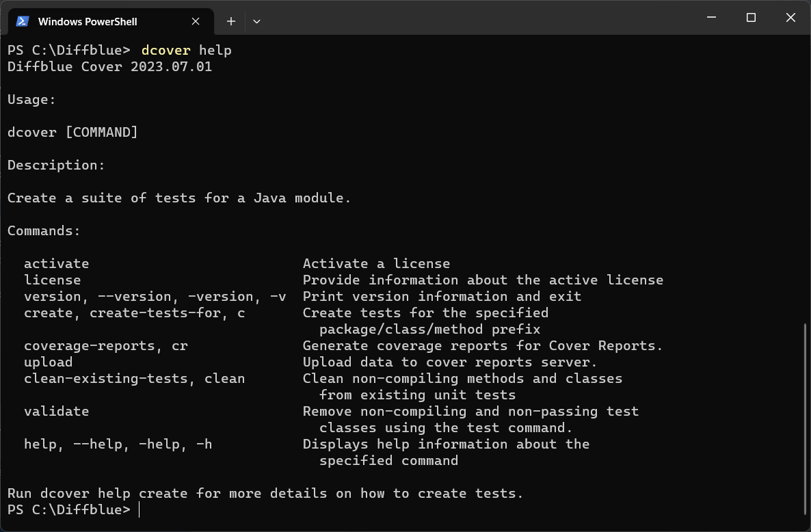Click the 'create, create-tests-for, c' command

(134, 312)
